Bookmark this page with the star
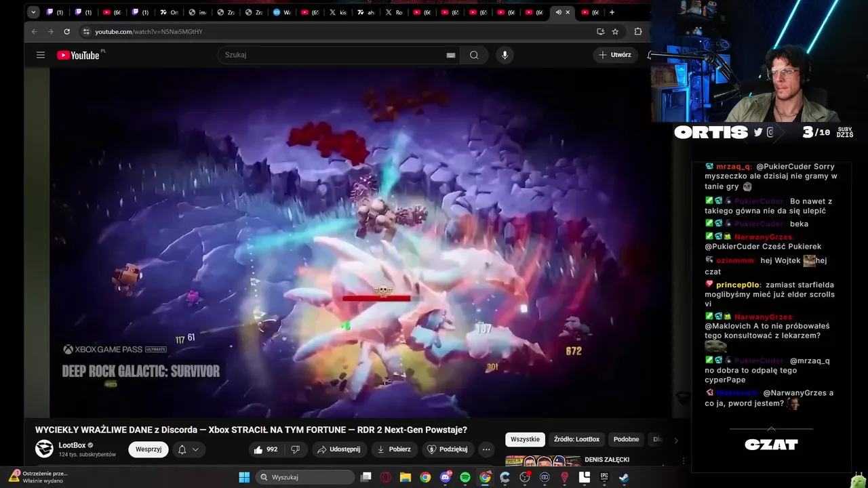The height and width of the screenshot is (488, 868). point(615,31)
